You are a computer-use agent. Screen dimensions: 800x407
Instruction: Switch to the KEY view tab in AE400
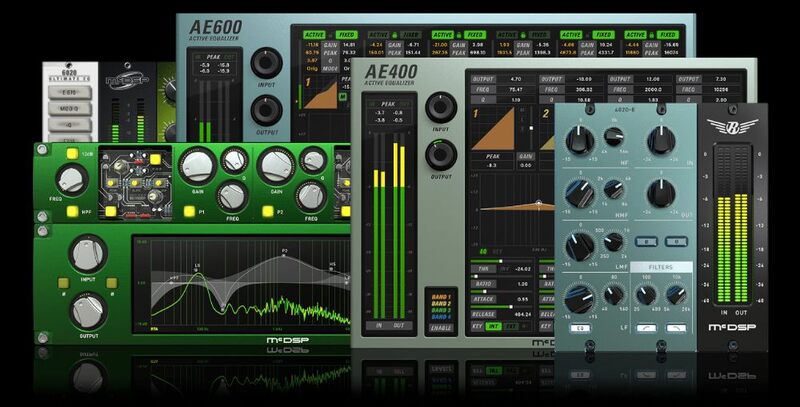coord(497,251)
